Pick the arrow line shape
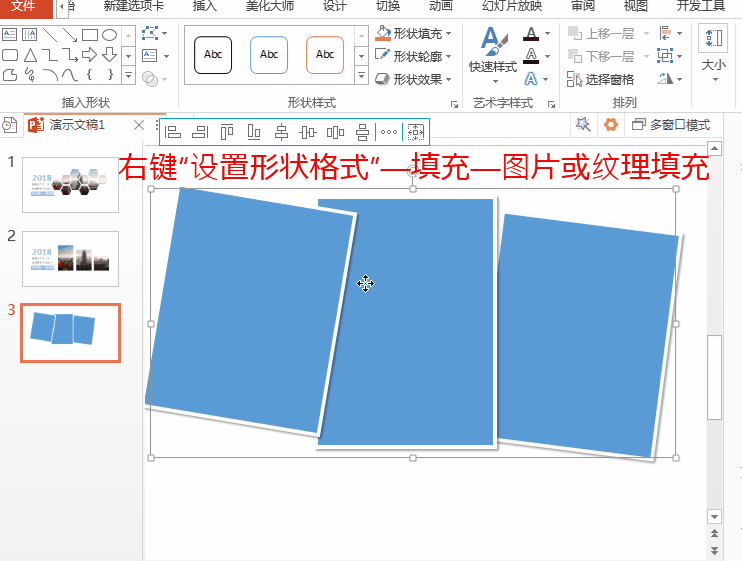This screenshot has height=561, width=742. tap(70, 35)
